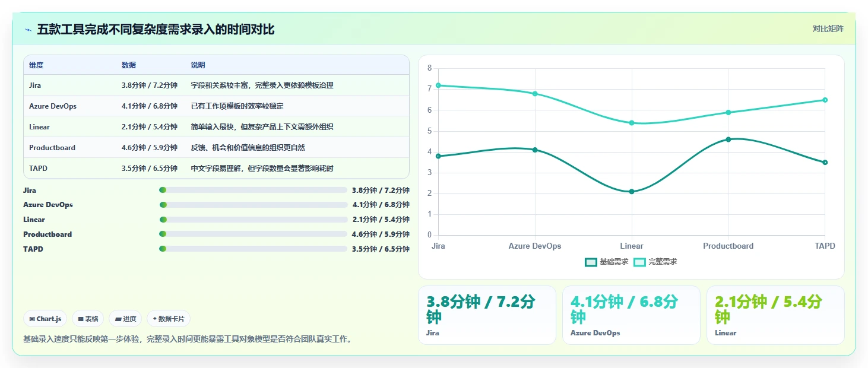Click the Productboard label in progress list
This screenshot has height=368, width=868.
pos(47,234)
